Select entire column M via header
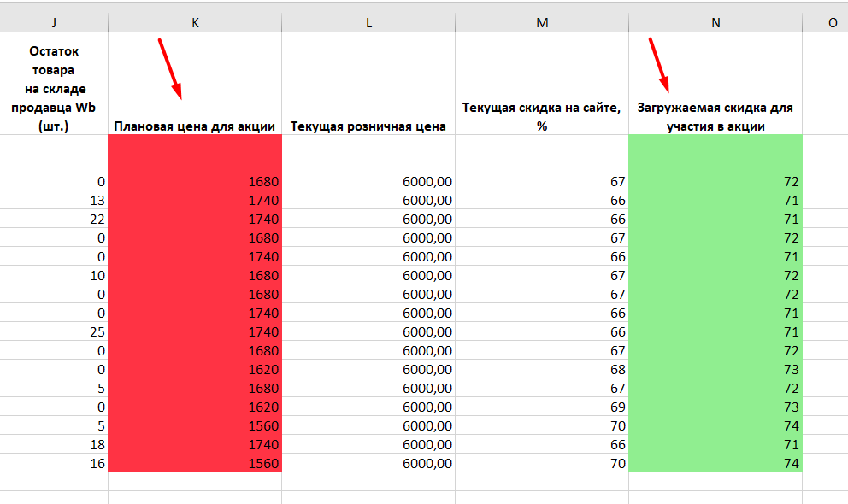 [542, 24]
